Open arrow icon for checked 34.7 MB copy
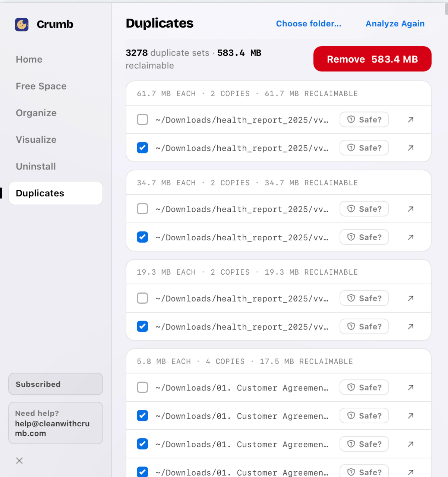448x477 pixels. coord(411,237)
